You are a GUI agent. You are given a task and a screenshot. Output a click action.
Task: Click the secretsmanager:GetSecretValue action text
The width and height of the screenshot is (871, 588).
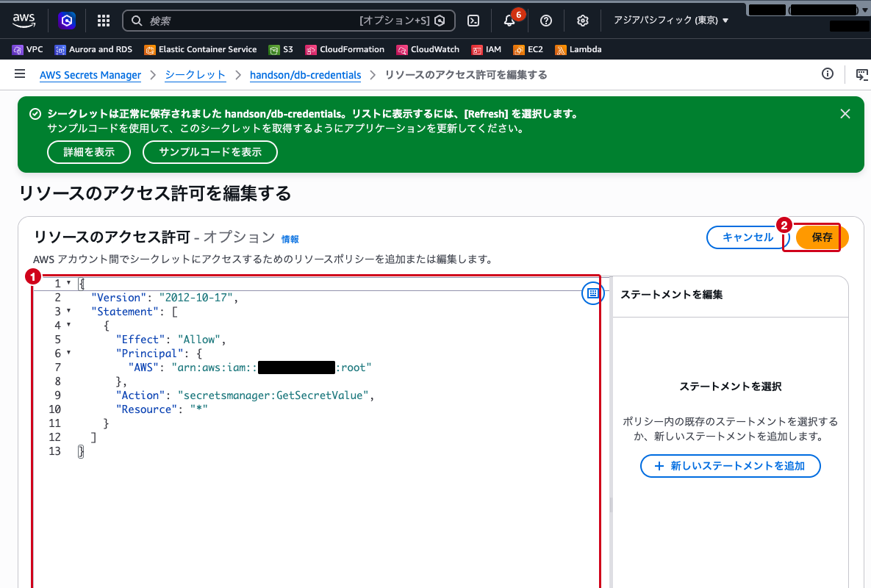pyautogui.click(x=273, y=395)
